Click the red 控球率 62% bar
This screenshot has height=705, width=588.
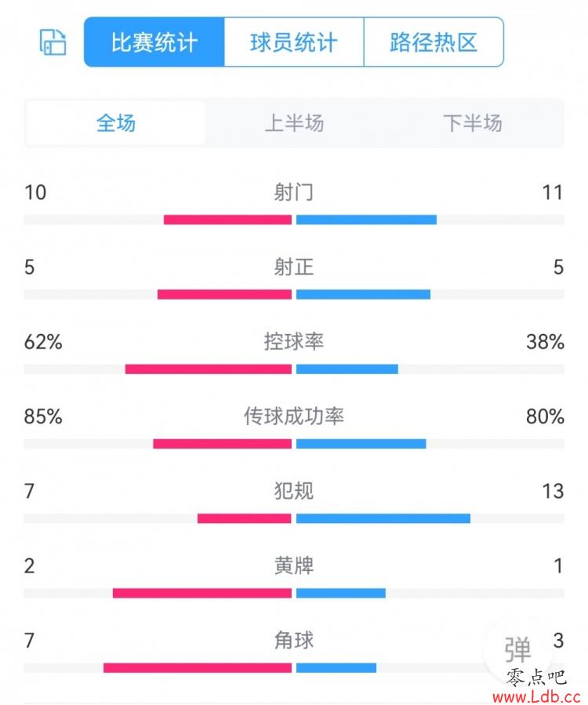pyautogui.click(x=209, y=369)
